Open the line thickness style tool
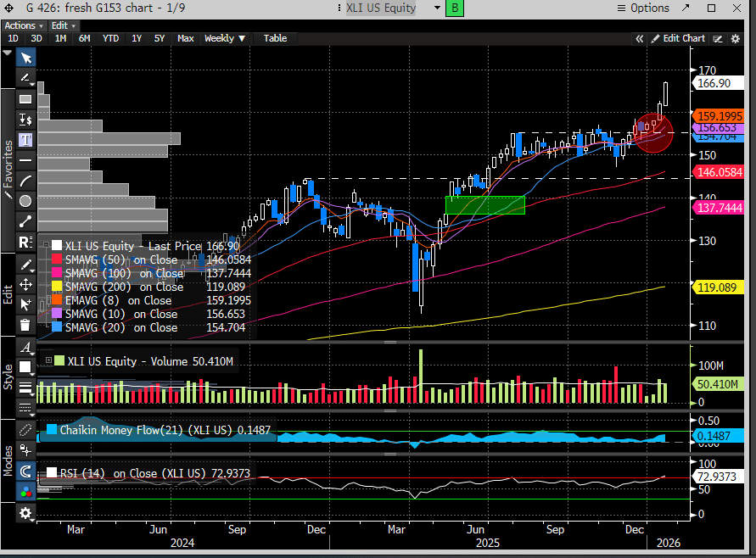756x558 pixels. point(25,388)
